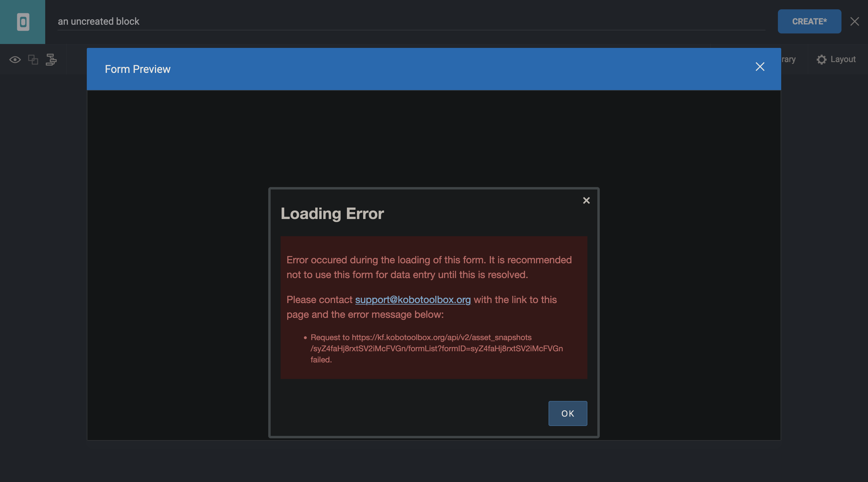
Task: Click the "an uncreated block" title field
Action: click(x=98, y=22)
